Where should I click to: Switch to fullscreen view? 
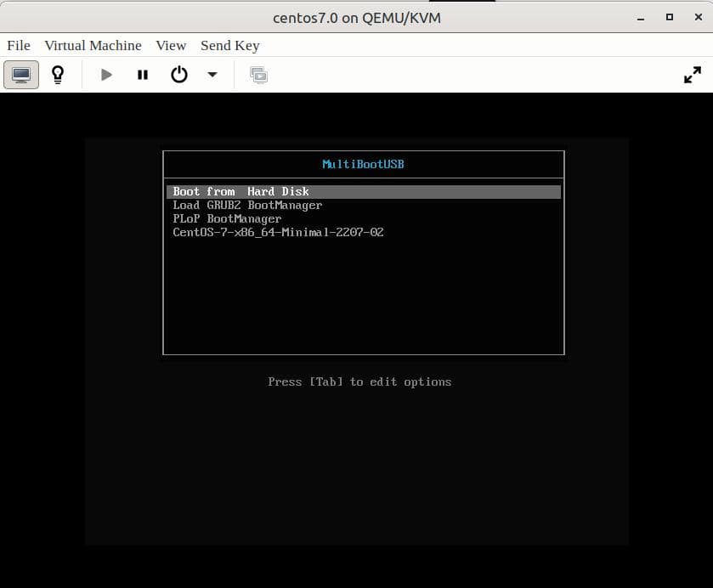[x=693, y=75]
